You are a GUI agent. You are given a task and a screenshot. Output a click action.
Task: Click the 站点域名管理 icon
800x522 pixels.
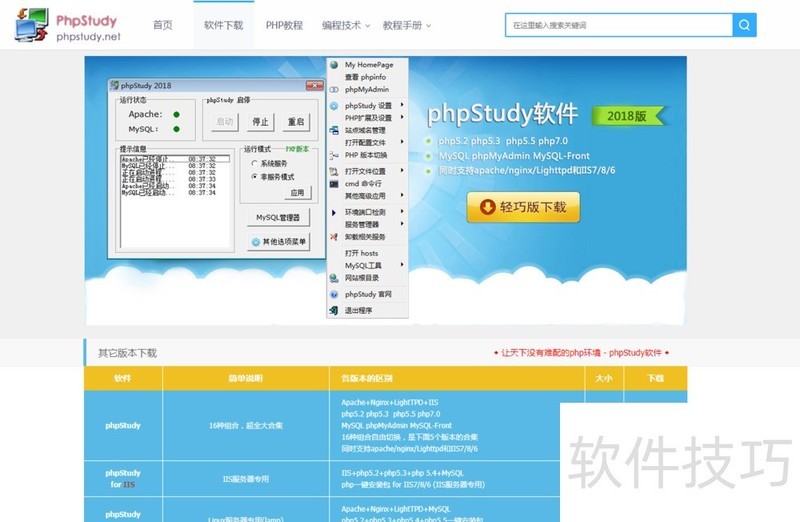(334, 130)
